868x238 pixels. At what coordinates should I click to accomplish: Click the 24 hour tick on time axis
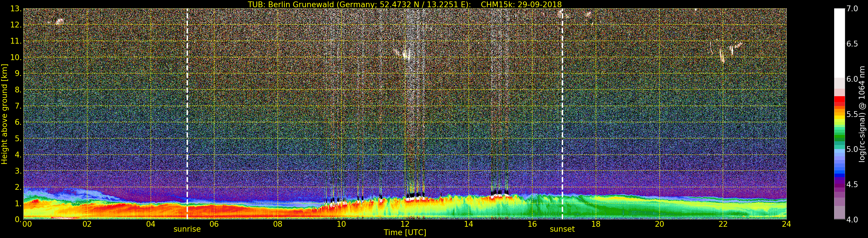coord(786,224)
